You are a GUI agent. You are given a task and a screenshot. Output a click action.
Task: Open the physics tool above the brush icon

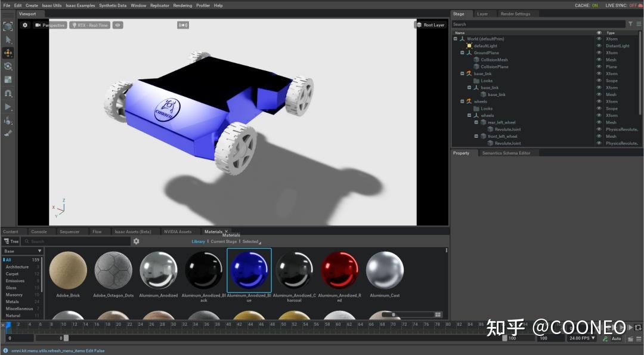coord(8,121)
